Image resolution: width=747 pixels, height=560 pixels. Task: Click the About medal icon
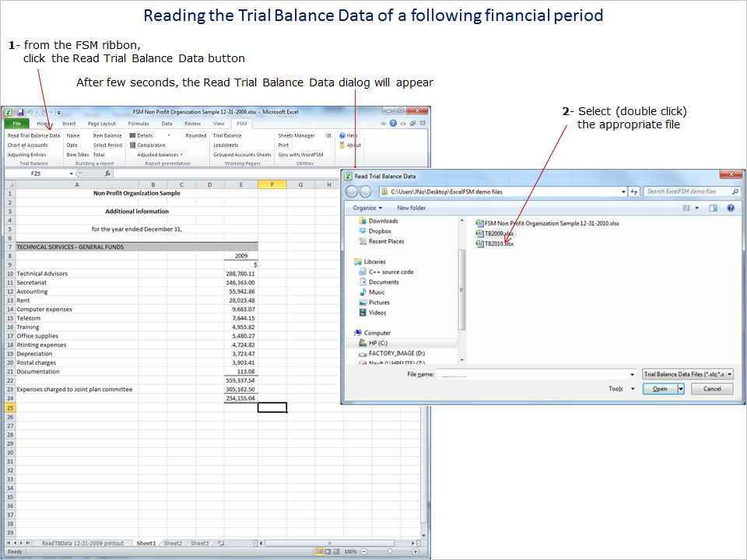(342, 145)
